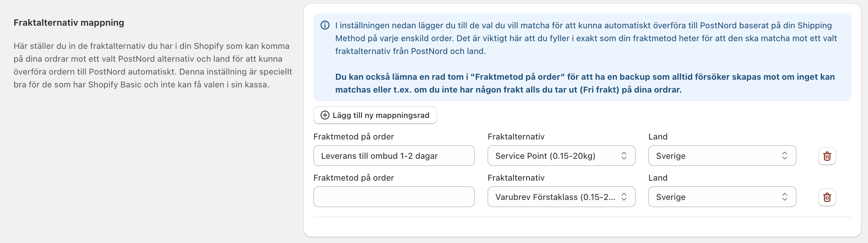Click first row 'Fraktmetod på order' label

(x=353, y=137)
